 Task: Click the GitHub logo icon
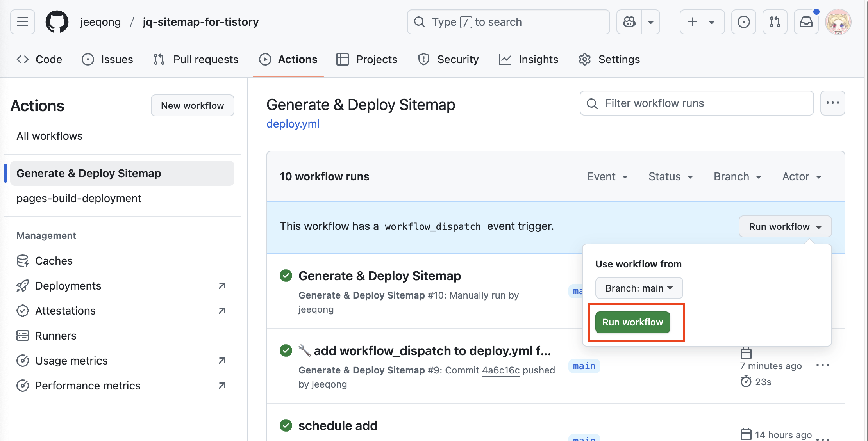pyautogui.click(x=57, y=22)
